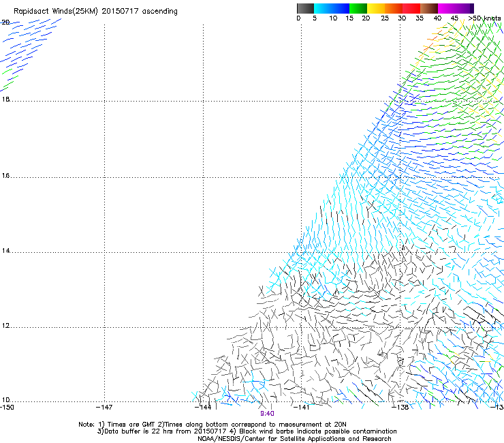Click the longitude label '-150'
This screenshot has height=443, width=504.
(x=7, y=408)
